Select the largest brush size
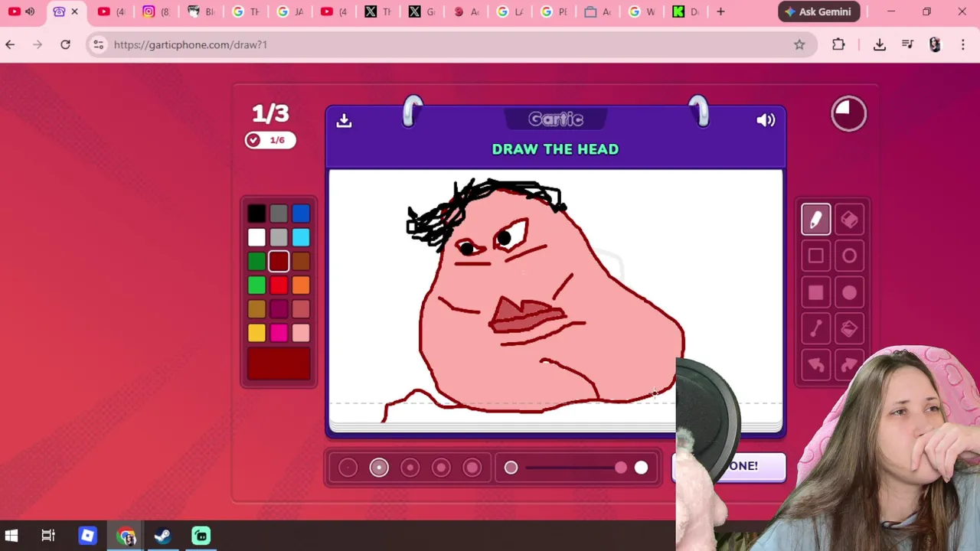 click(x=472, y=468)
